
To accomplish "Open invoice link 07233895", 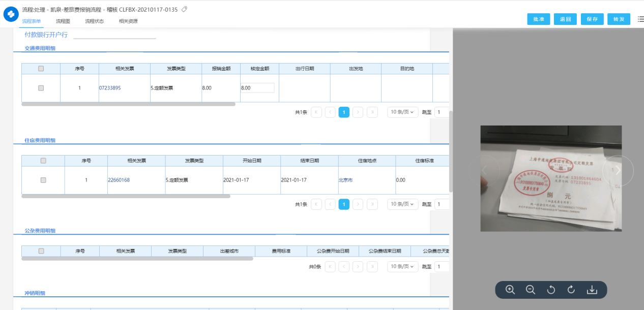I will click(x=110, y=88).
